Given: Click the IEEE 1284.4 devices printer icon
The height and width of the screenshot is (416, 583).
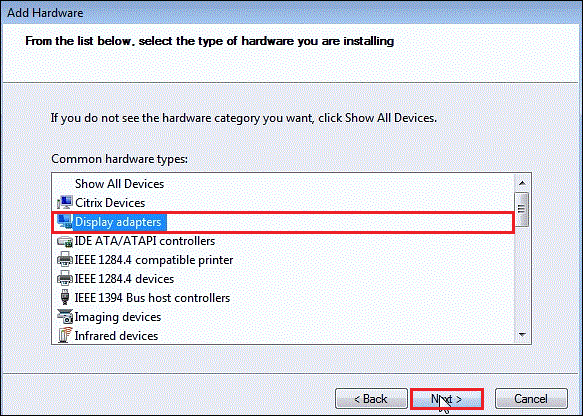Looking at the screenshot, I should [65, 278].
